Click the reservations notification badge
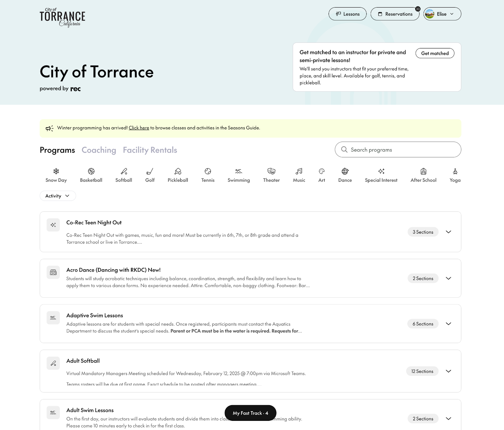This screenshot has width=504, height=430. [x=418, y=9]
